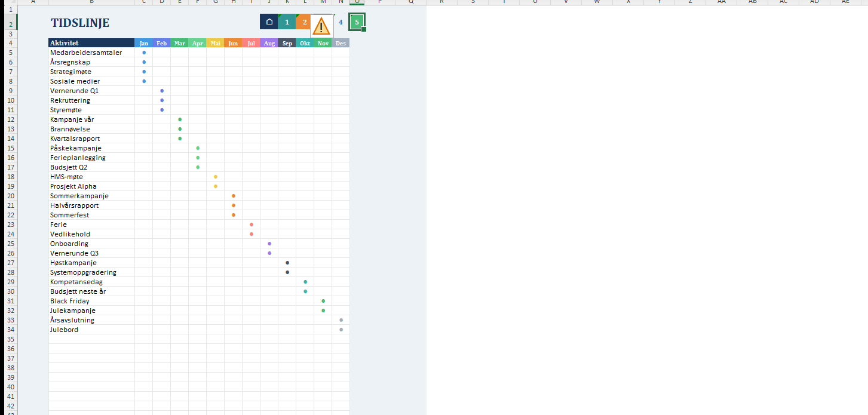Go to page 2 orange button
This screenshot has height=415, width=868.
pyautogui.click(x=303, y=22)
